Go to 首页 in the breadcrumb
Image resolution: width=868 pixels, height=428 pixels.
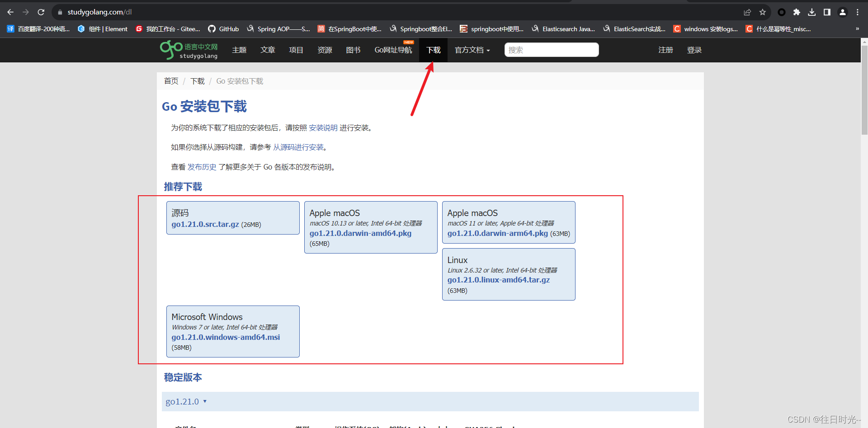(171, 81)
